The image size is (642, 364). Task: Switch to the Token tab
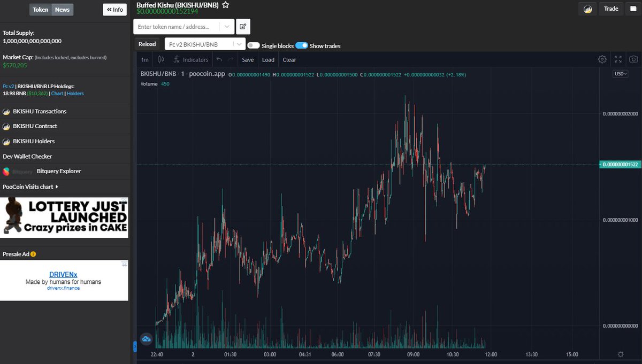click(x=40, y=10)
